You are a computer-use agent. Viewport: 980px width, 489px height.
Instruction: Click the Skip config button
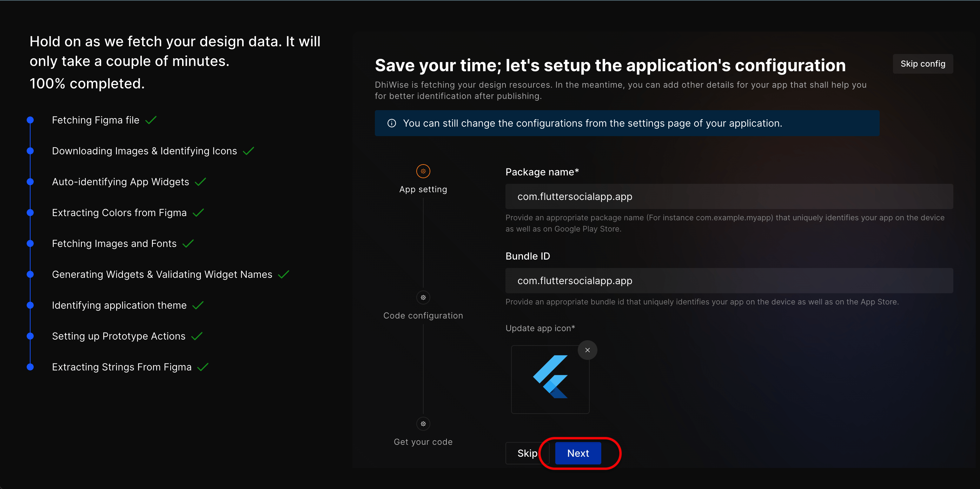pos(922,64)
